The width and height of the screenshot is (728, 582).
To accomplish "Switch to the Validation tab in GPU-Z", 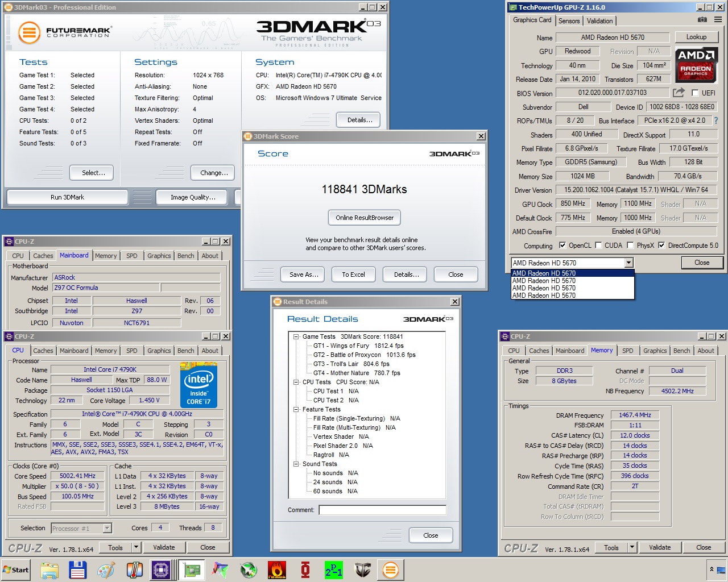I will [x=600, y=20].
